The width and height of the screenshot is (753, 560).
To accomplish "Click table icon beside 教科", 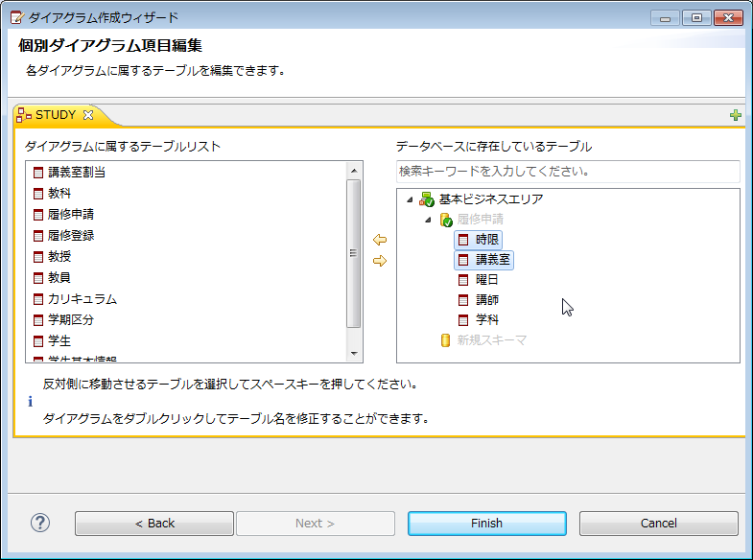I will 38,194.
